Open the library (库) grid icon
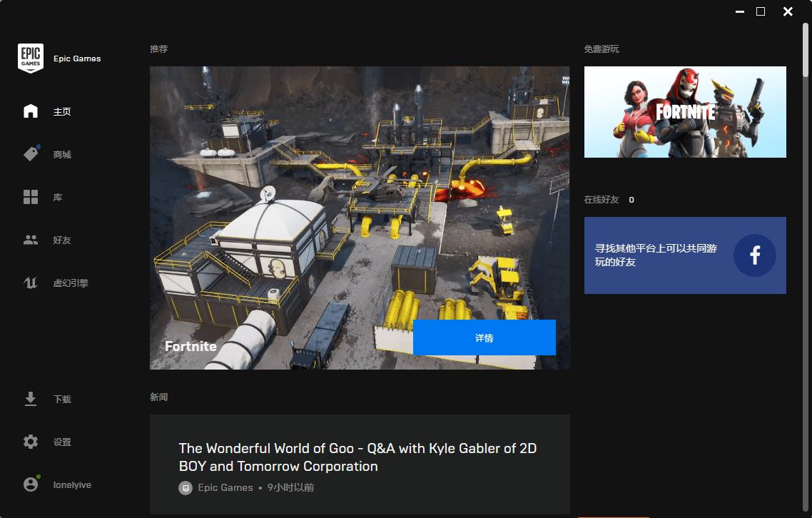This screenshot has height=518, width=812. 31,197
